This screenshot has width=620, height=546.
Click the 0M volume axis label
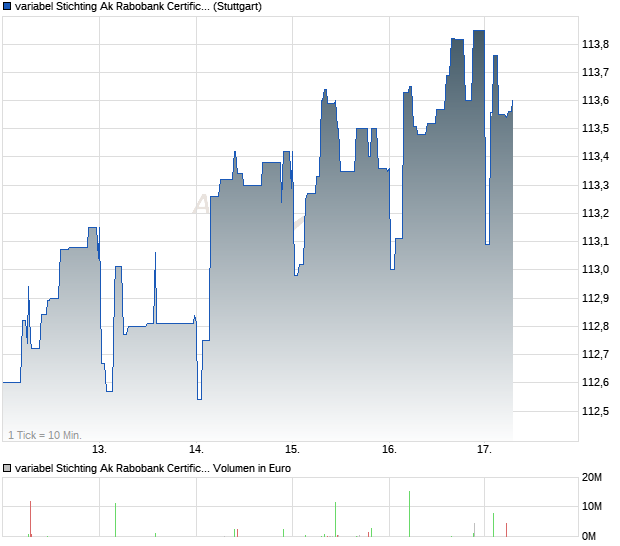click(594, 534)
